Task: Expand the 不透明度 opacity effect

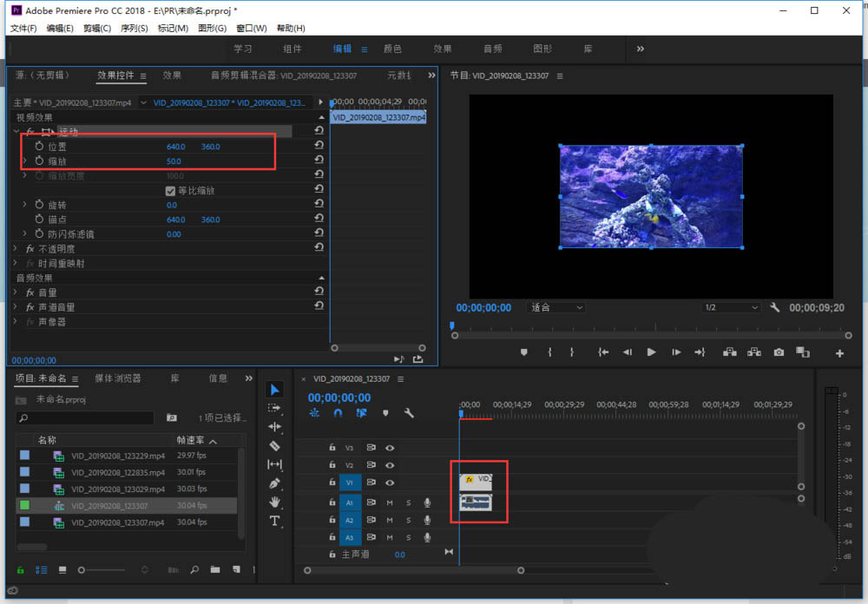Action: coord(16,248)
